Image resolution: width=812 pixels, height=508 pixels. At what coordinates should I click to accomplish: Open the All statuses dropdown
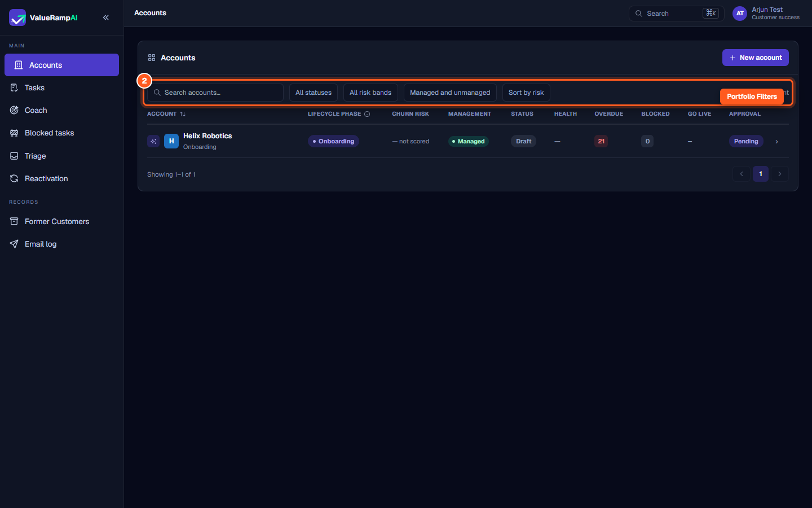pyautogui.click(x=314, y=93)
